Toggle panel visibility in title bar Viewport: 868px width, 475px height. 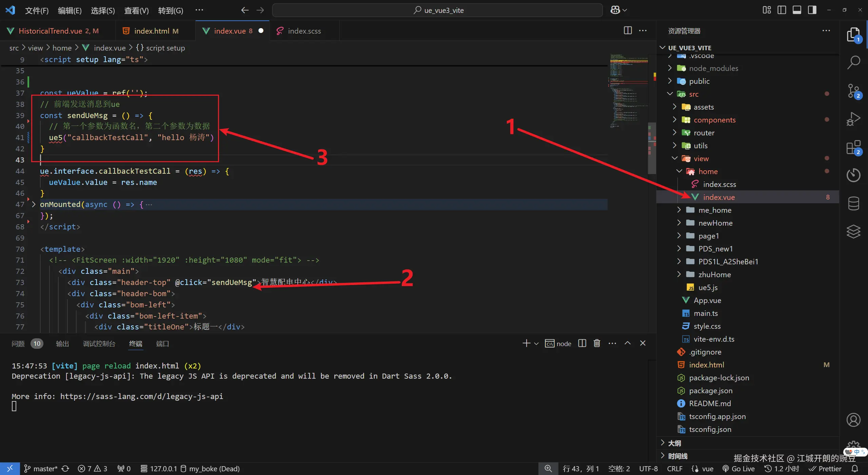797,10
